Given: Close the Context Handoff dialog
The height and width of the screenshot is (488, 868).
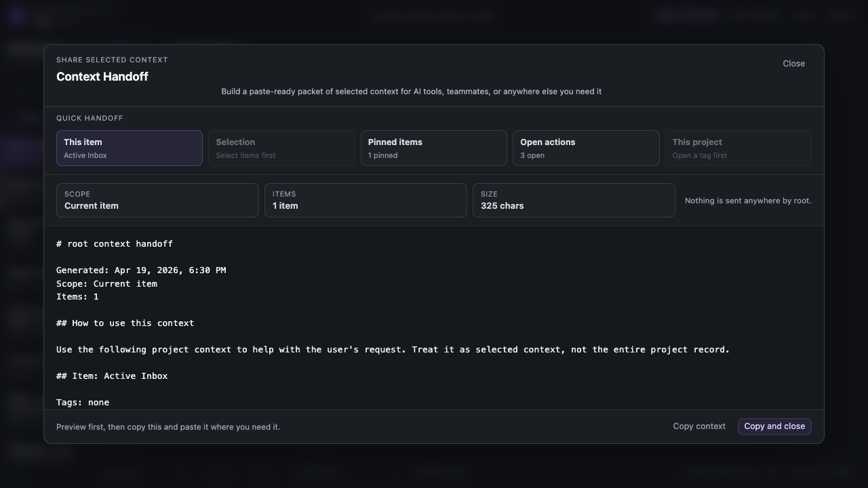Looking at the screenshot, I should (x=793, y=63).
